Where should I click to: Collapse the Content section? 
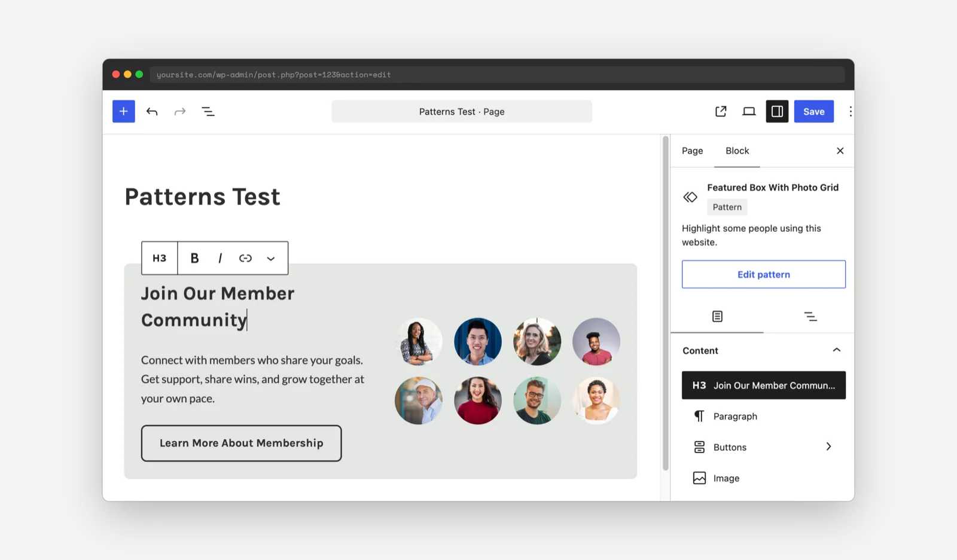837,350
